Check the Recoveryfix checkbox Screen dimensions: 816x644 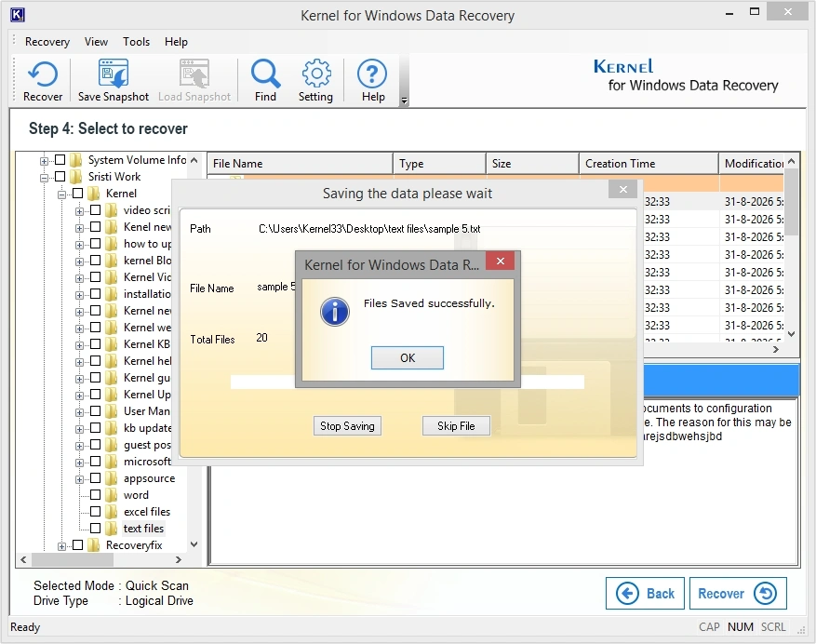click(x=77, y=545)
